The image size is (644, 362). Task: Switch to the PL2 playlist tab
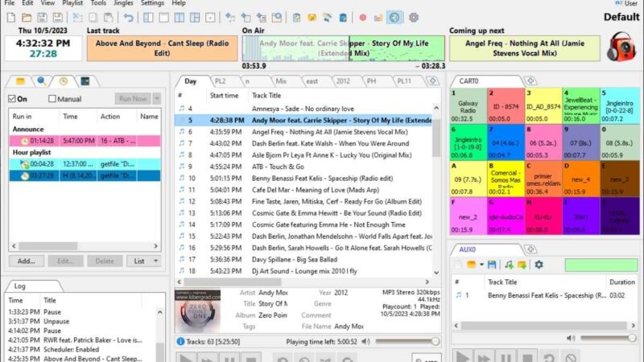pos(219,81)
